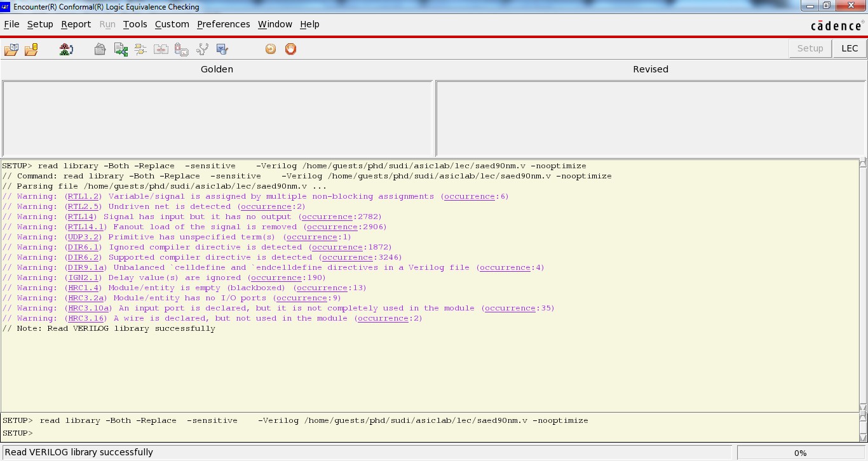Open the RTL1.2 warning link
The height and width of the screenshot is (461, 868).
(83, 196)
